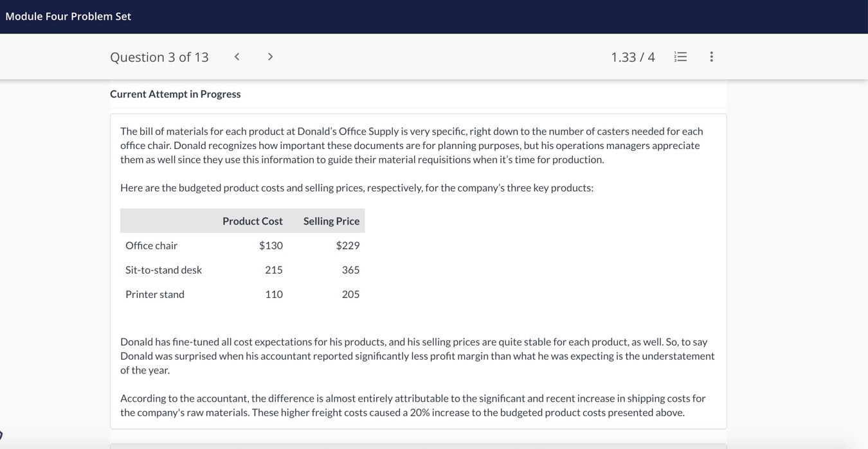
Task: Select the Product Cost column header
Action: 253,221
